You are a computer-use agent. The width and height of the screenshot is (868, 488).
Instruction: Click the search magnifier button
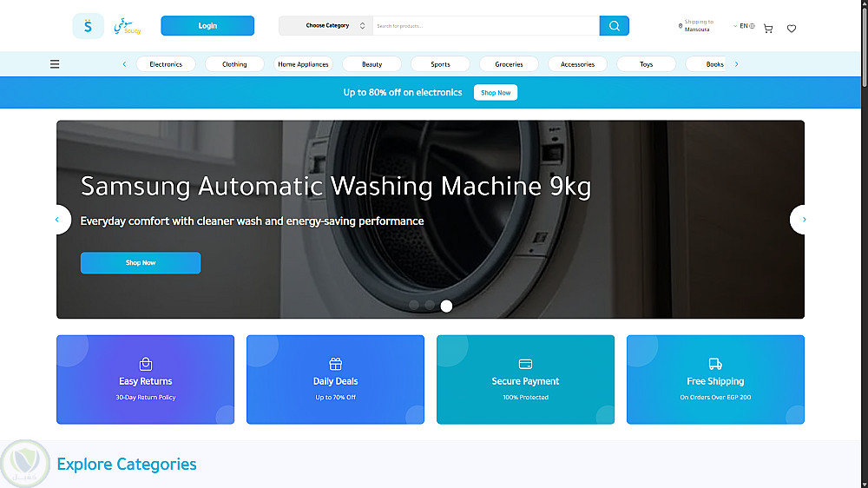614,25
